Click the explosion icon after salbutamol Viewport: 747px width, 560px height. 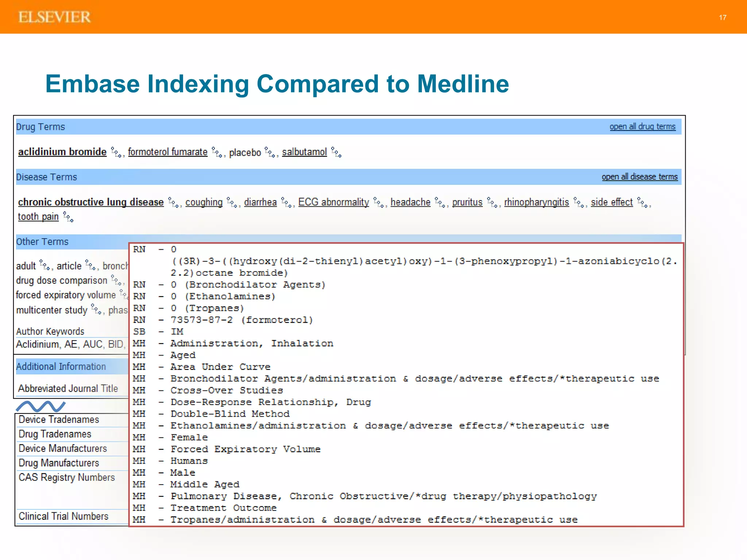(x=336, y=152)
